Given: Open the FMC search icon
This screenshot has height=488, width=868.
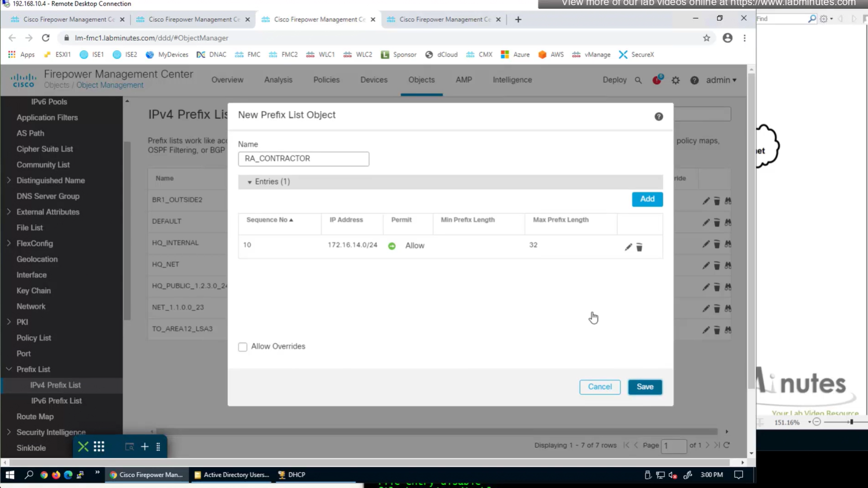Looking at the screenshot, I should point(638,81).
